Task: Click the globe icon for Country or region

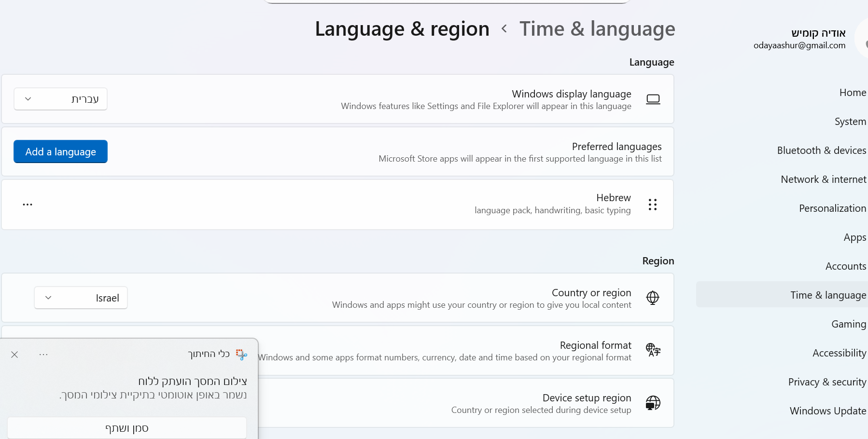Action: 653,298
